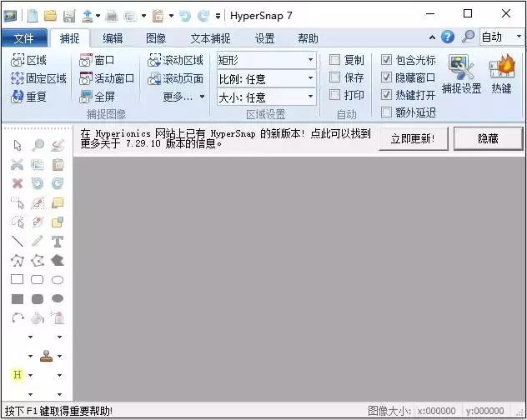Screen dimensions: 527x420
Task: Select the text T tool
Action: (58, 241)
